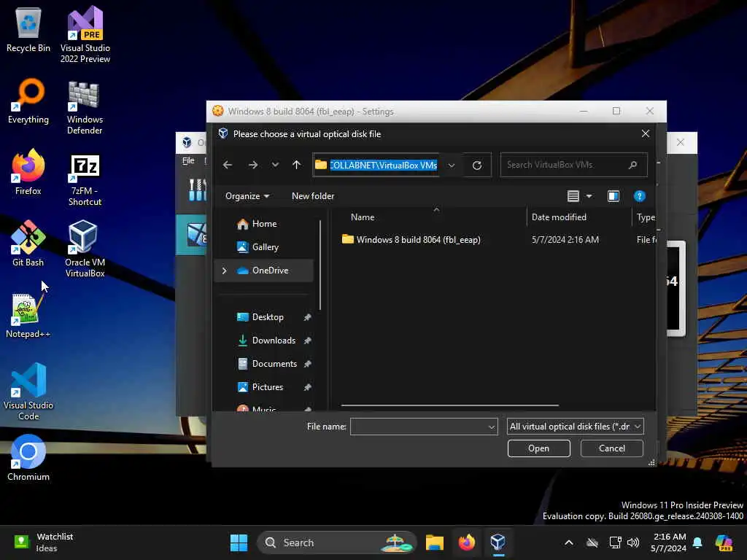
Task: Open the 7zFM shortcut icon
Action: coord(85,179)
